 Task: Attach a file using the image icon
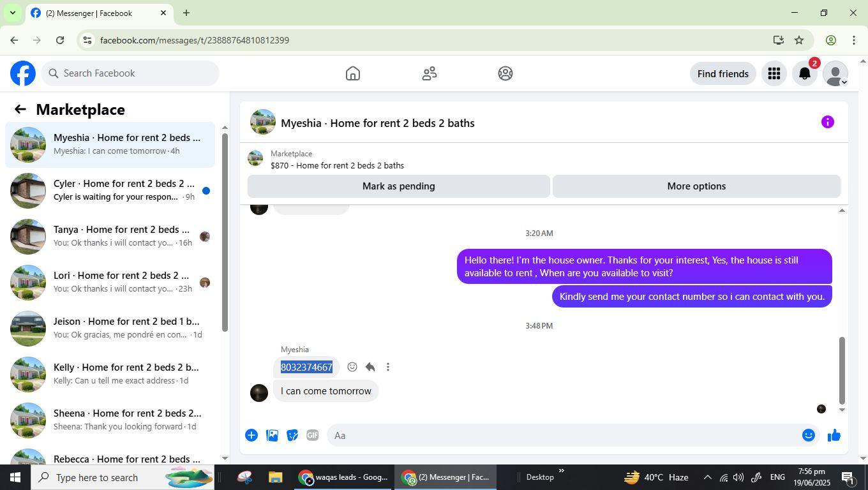pyautogui.click(x=272, y=435)
